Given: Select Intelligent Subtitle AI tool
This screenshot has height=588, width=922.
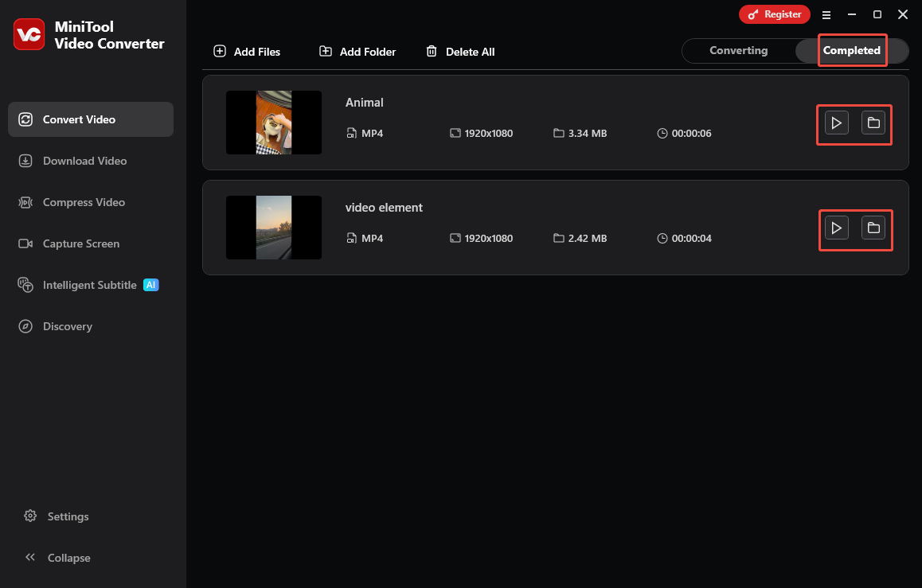Looking at the screenshot, I should click(x=89, y=285).
